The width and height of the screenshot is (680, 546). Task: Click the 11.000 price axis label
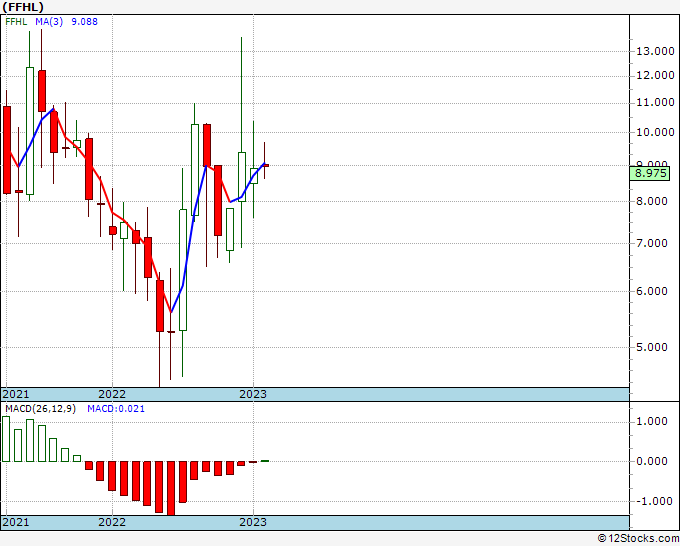[655, 103]
